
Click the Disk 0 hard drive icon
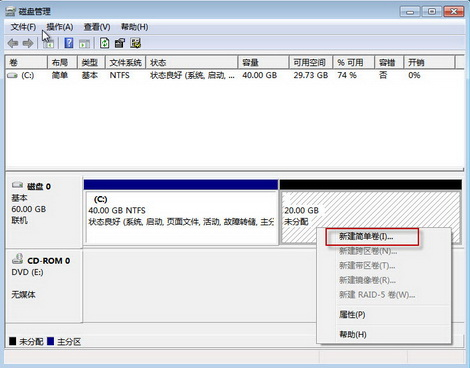tap(17, 185)
